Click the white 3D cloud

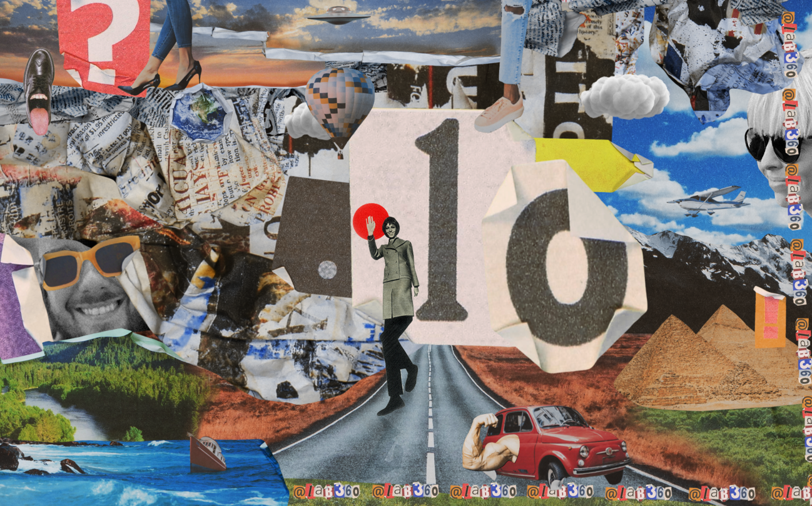click(x=624, y=97)
